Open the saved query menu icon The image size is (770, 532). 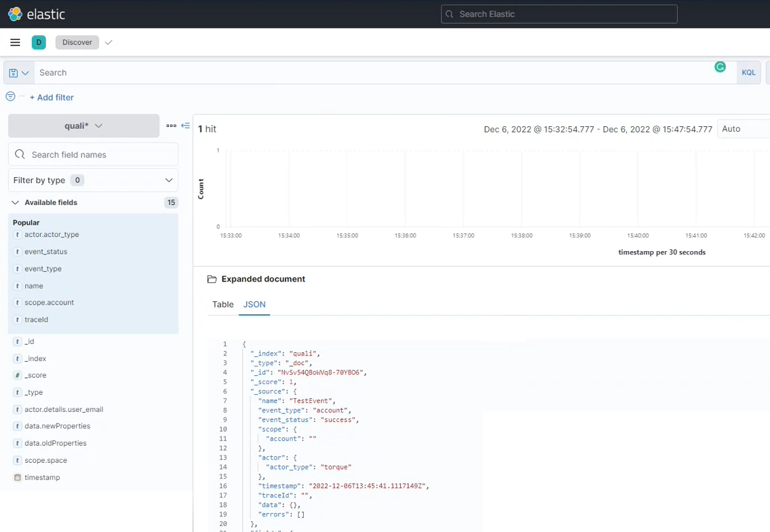[18, 73]
